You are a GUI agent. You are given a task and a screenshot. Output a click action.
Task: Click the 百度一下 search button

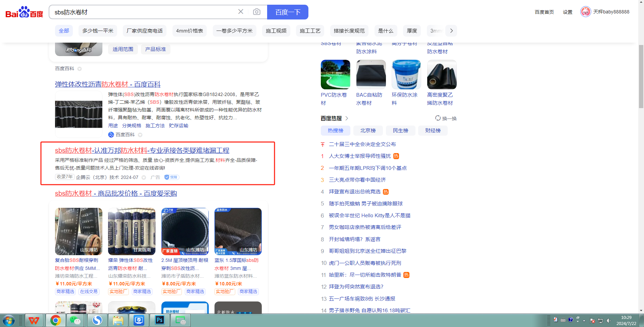pyautogui.click(x=287, y=12)
